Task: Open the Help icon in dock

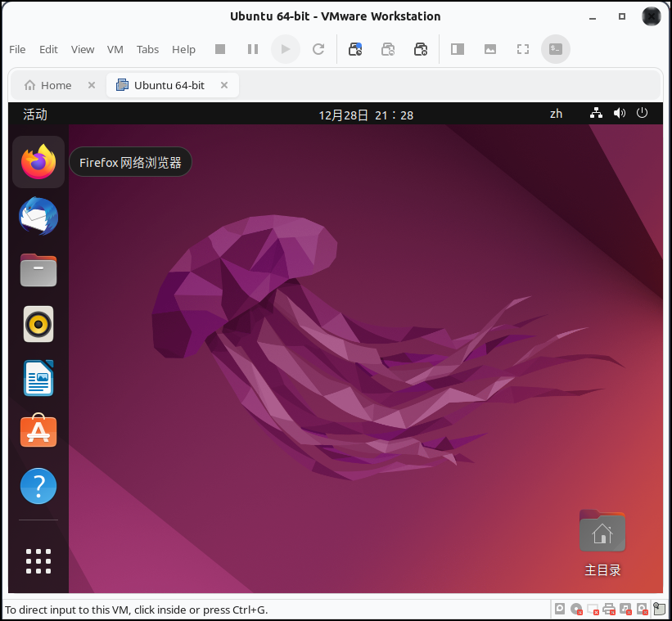Action: tap(38, 486)
